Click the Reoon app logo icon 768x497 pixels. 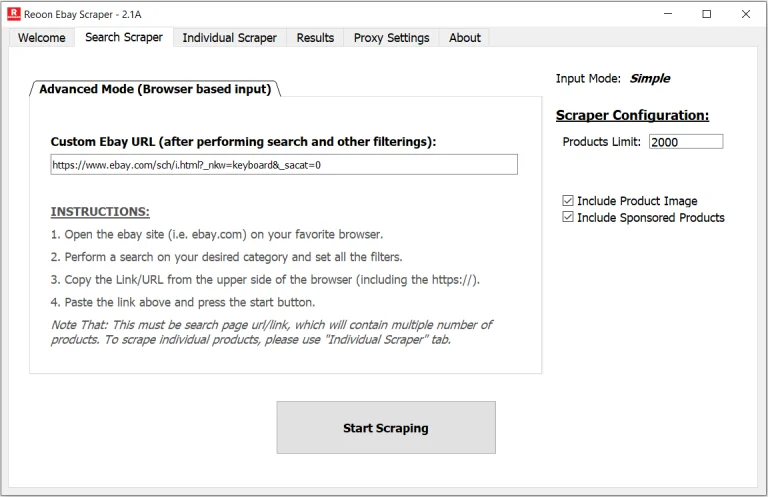(14, 14)
